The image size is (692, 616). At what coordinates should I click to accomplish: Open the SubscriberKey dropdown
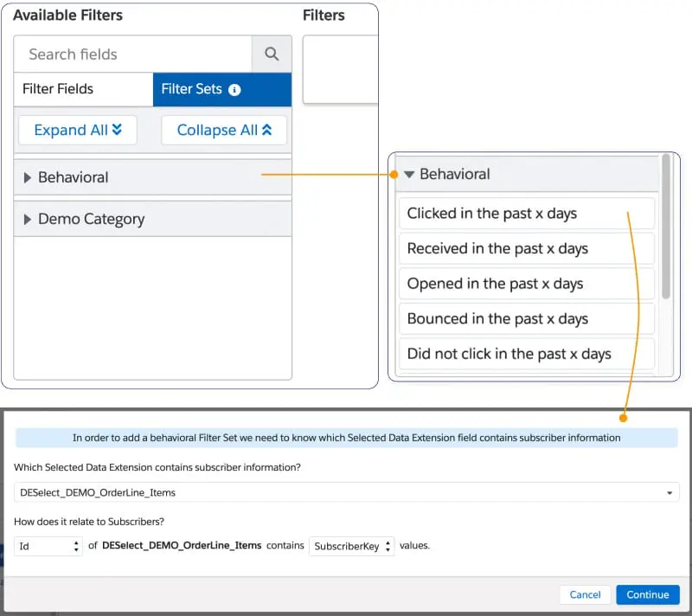click(x=351, y=546)
